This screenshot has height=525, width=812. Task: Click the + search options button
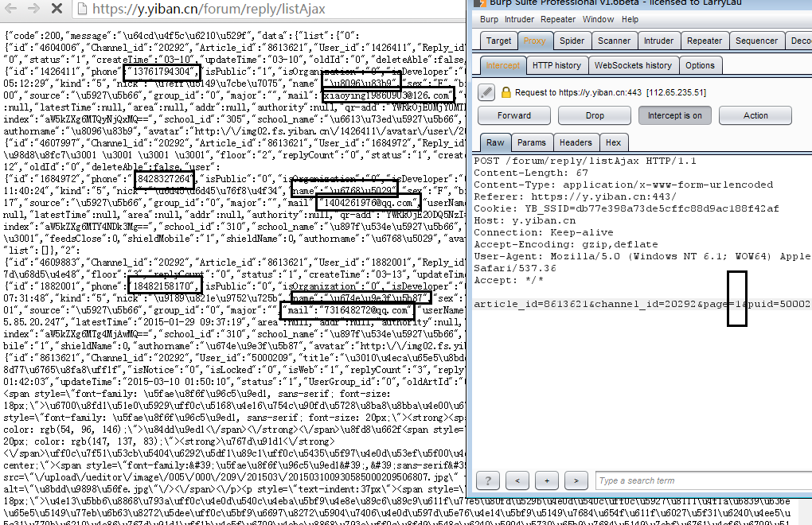[546, 480]
